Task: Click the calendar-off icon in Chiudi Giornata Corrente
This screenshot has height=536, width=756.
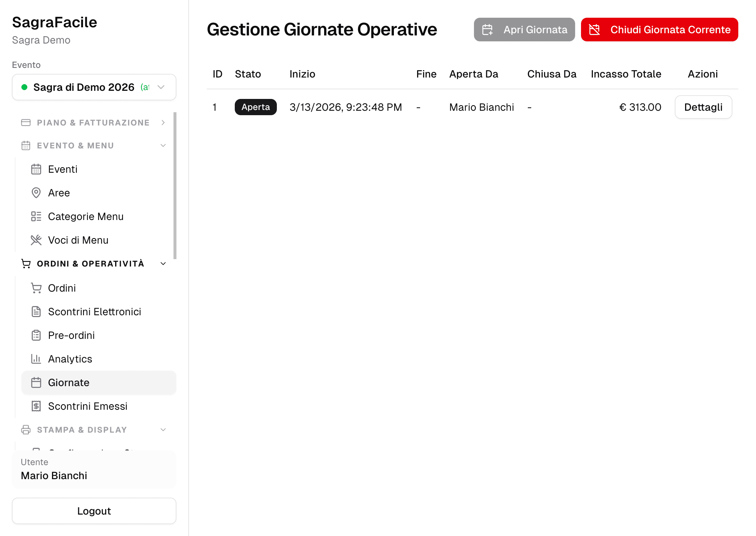Action: coord(594,30)
